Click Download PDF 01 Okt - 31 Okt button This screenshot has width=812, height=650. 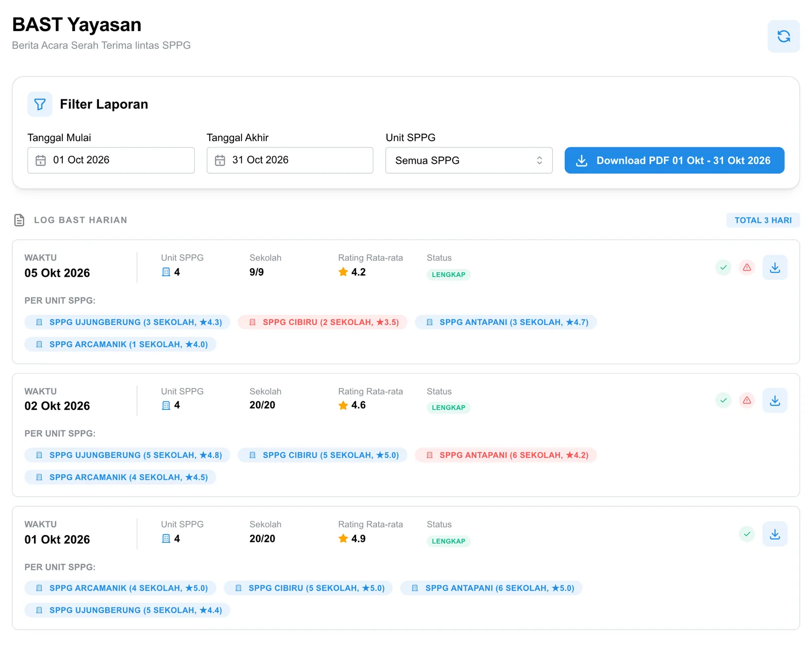(x=674, y=160)
